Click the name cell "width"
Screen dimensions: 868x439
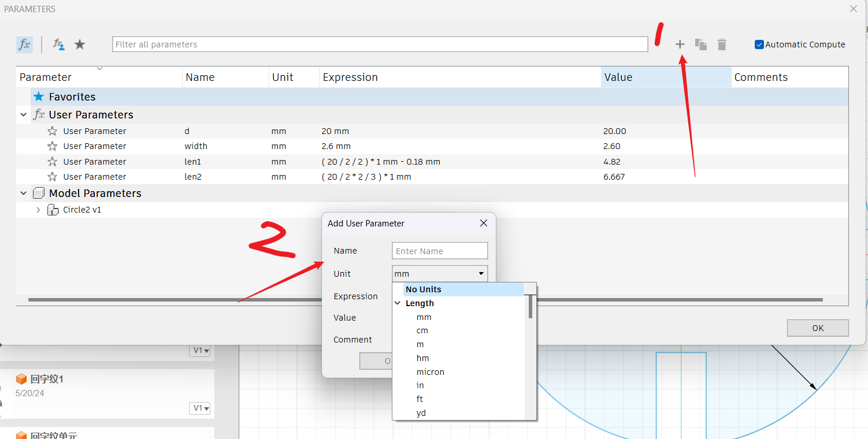point(196,146)
